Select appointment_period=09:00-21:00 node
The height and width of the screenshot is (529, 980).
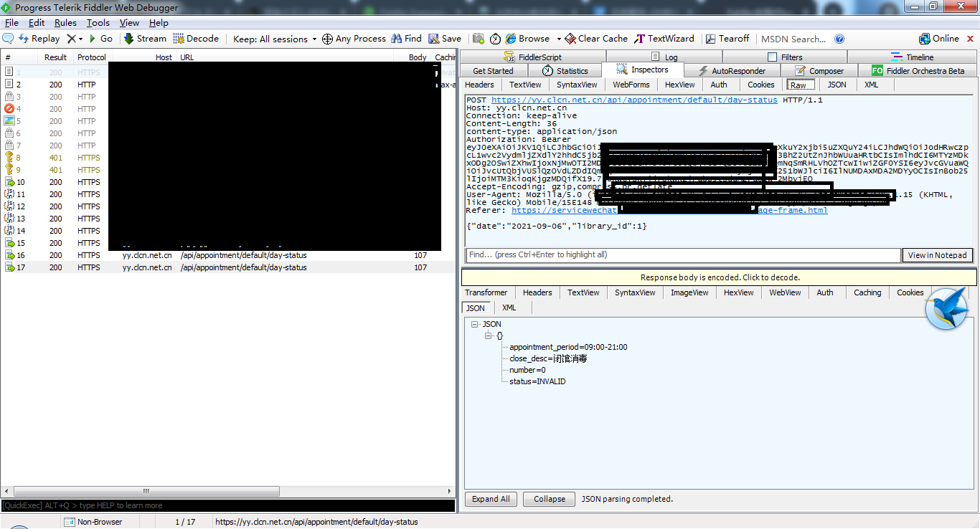[568, 347]
